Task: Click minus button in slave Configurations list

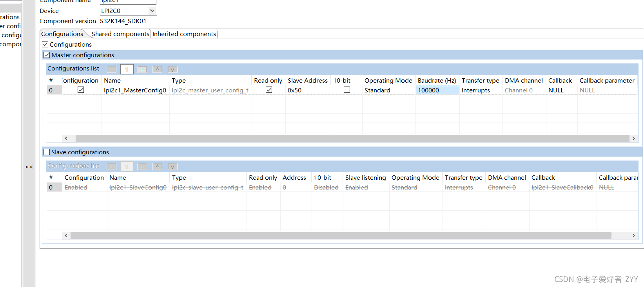Action: tap(111, 166)
